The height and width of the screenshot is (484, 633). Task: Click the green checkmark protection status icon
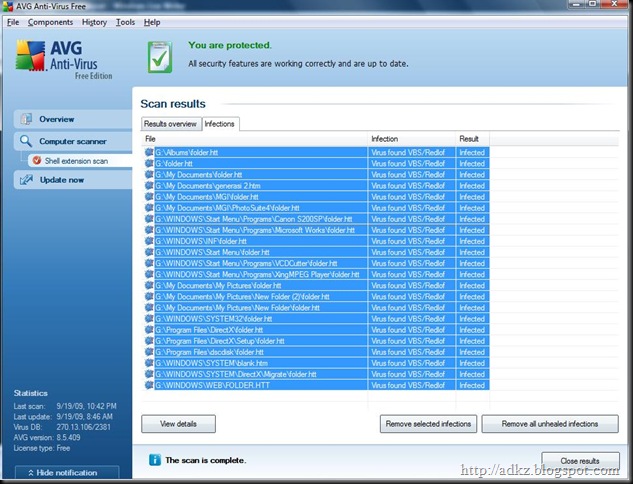160,57
